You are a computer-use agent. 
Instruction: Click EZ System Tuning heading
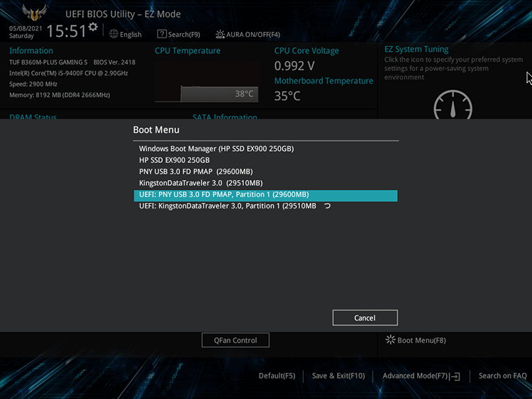(x=416, y=49)
